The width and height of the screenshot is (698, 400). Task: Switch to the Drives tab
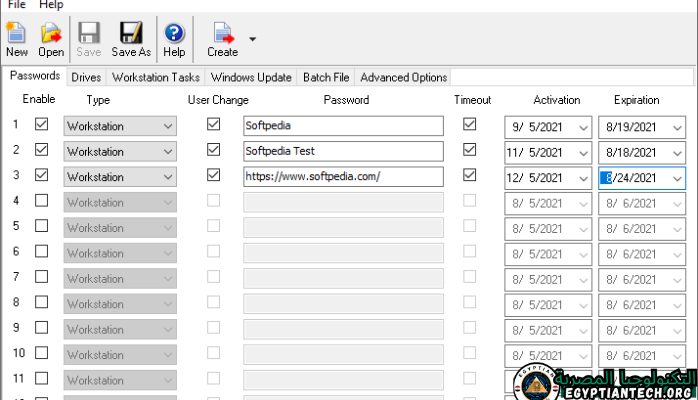pos(86,77)
